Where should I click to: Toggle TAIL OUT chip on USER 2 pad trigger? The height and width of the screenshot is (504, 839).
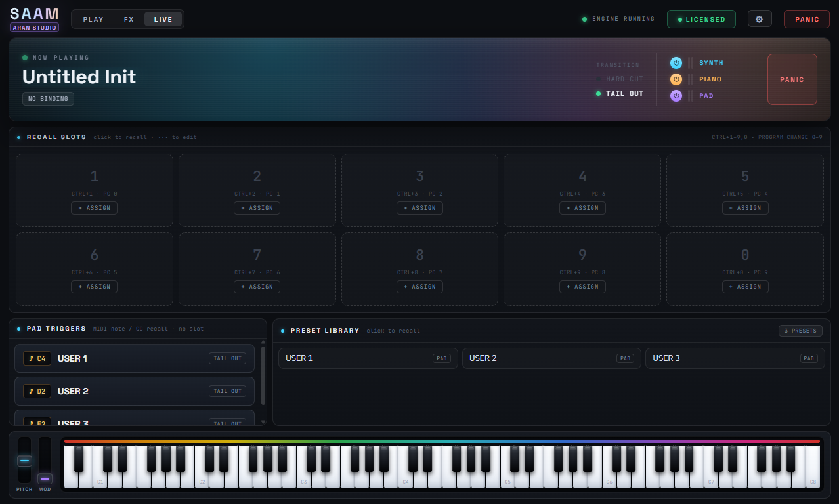[x=228, y=391]
